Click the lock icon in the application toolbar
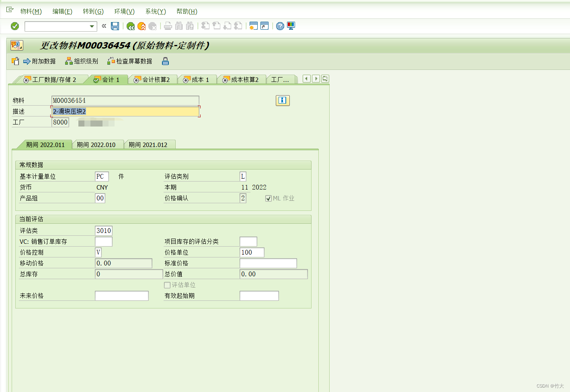This screenshot has width=570, height=392. [165, 61]
